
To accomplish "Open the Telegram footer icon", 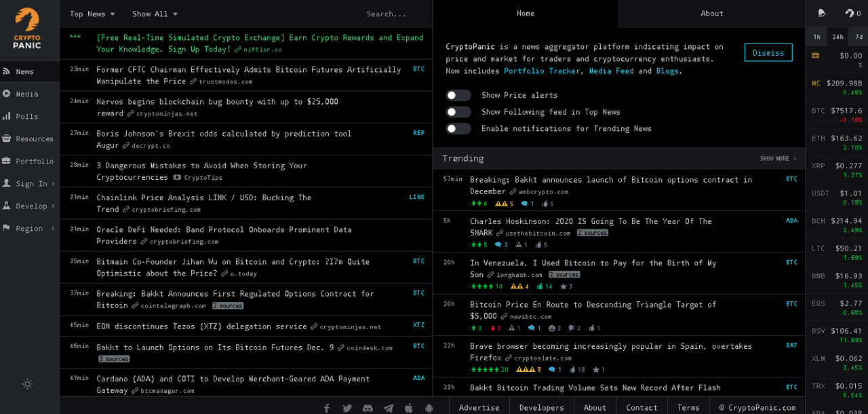I will [x=388, y=408].
